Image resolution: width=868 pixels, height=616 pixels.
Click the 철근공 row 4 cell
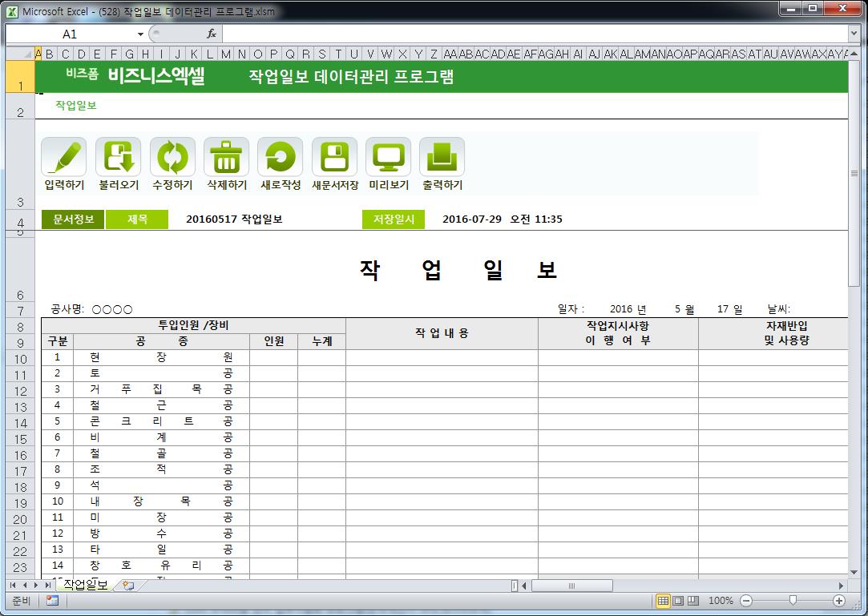161,405
